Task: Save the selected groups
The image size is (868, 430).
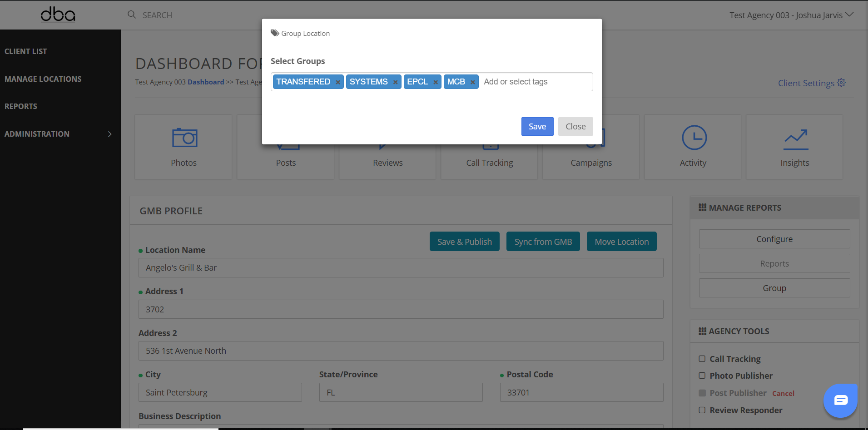Action: [537, 127]
